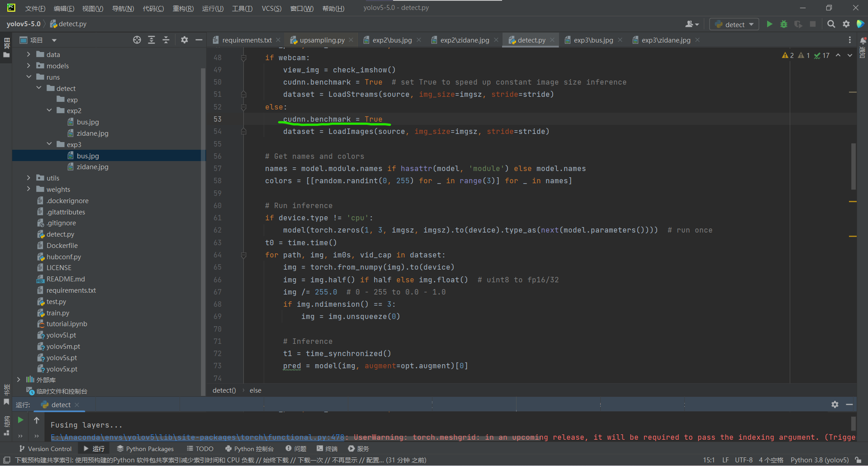Click scroll up arrow in run console
The height and width of the screenshot is (466, 868).
(x=37, y=420)
